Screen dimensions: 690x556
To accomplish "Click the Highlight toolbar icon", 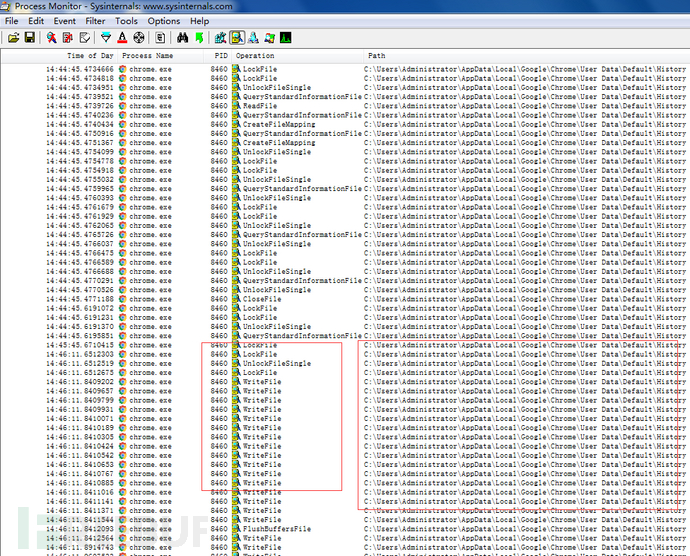I will (x=120, y=37).
